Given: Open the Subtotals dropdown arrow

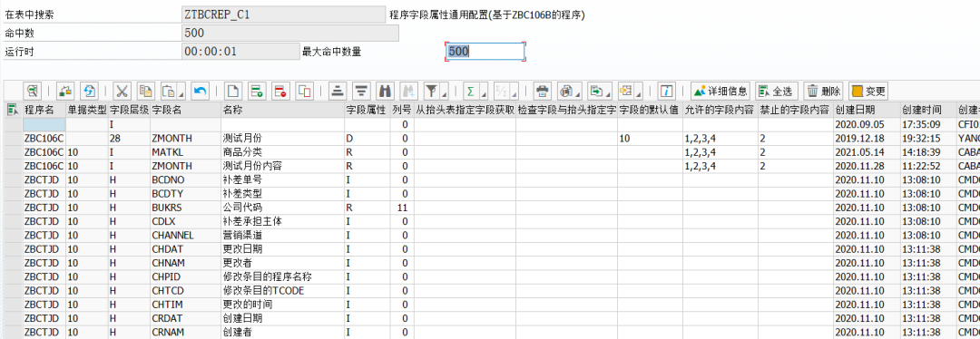Looking at the screenshot, I should click(x=514, y=95).
